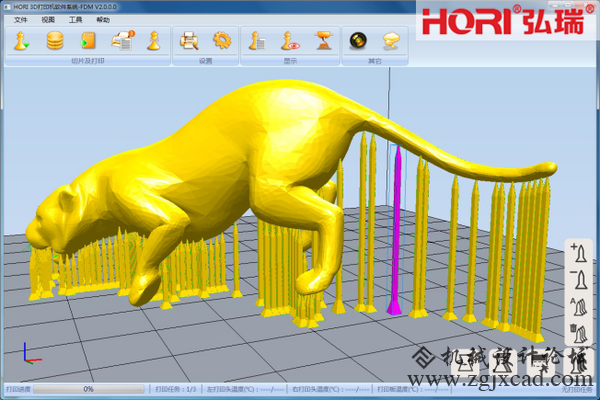Click the auto-generate supports A icon
The width and height of the screenshot is (600, 400).
coord(579,307)
